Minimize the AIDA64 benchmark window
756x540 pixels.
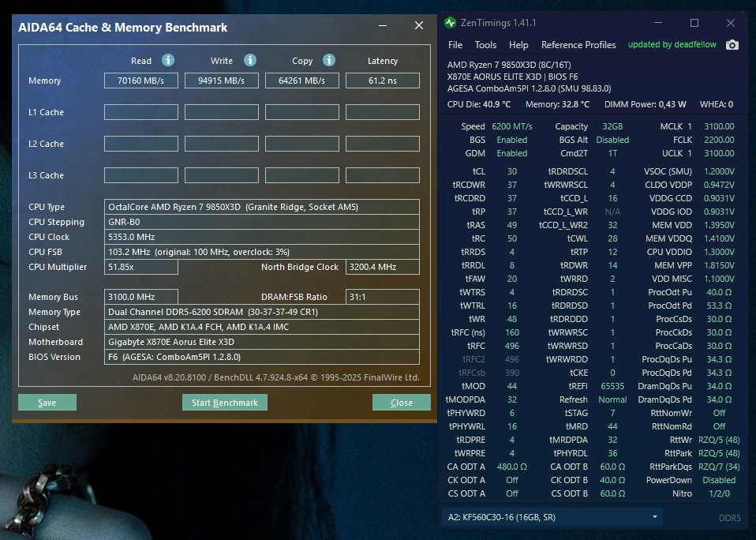[383, 25]
